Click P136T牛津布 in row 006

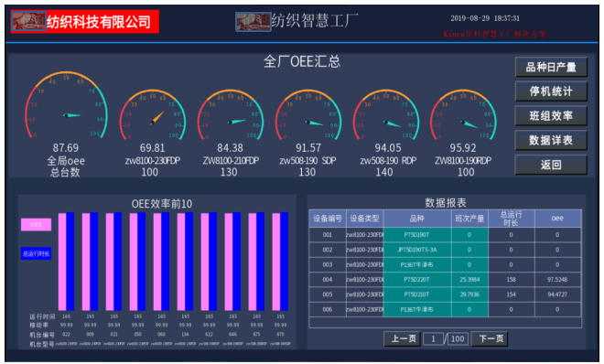417,310
